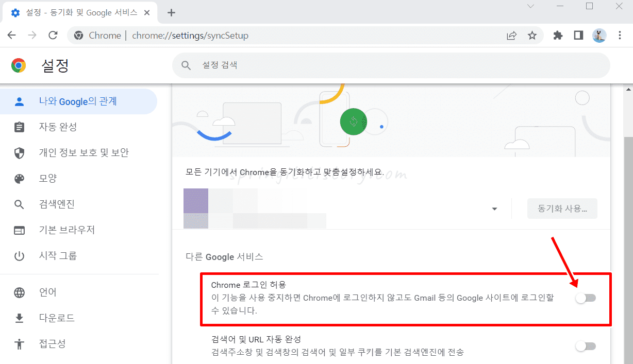Click the back navigation arrow
The width and height of the screenshot is (633, 364).
pos(11,36)
